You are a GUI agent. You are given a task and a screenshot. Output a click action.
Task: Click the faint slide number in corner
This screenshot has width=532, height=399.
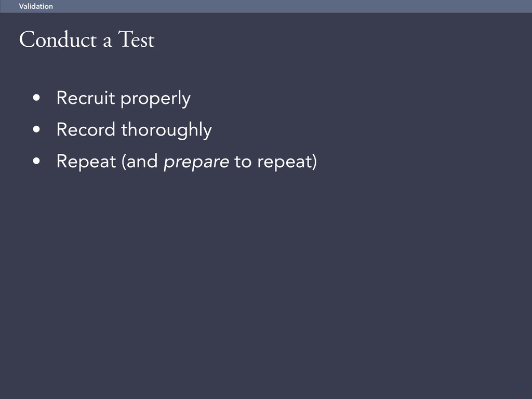coord(520,387)
